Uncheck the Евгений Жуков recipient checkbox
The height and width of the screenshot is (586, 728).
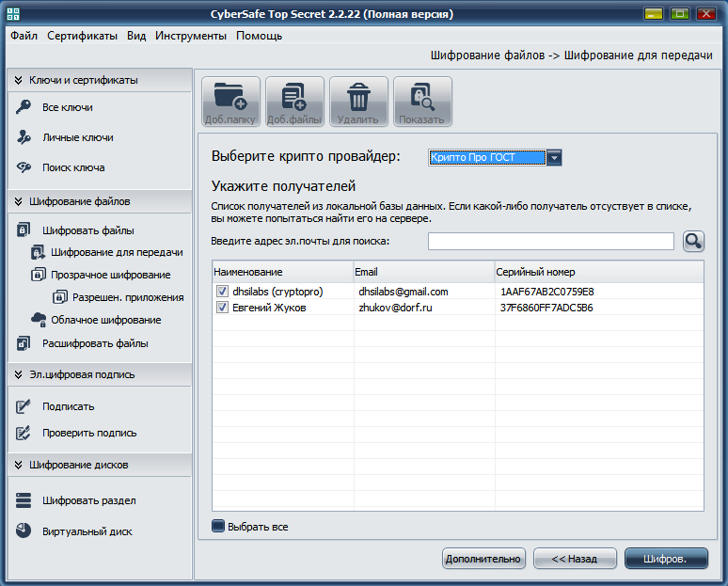click(x=222, y=308)
